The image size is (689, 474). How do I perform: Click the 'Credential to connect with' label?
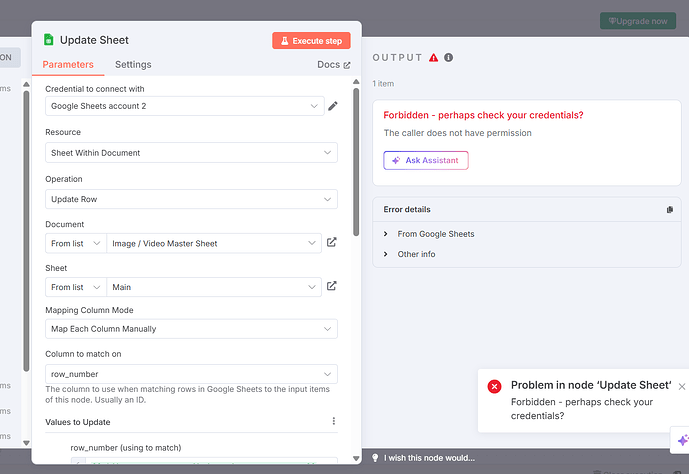point(95,89)
